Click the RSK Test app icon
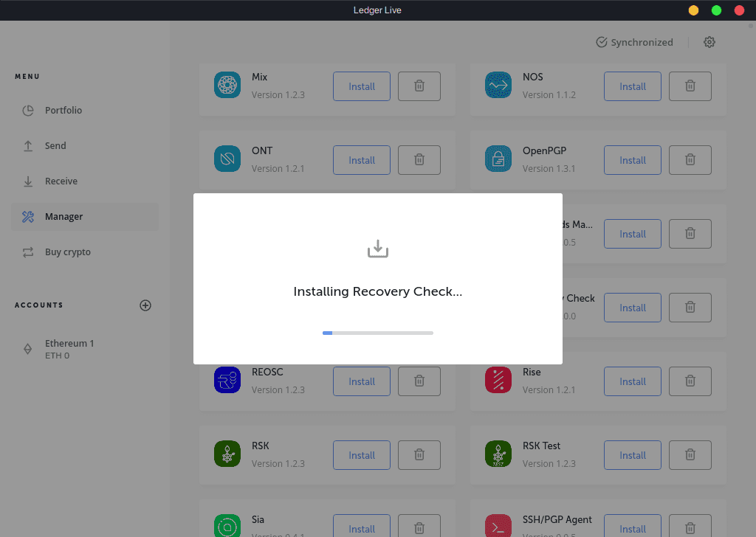The image size is (756, 537). (x=498, y=453)
